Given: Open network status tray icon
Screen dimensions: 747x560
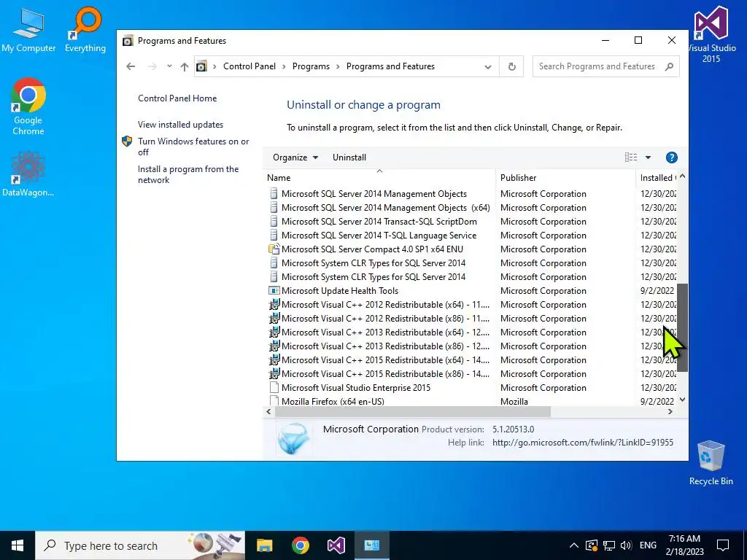Looking at the screenshot, I should click(609, 545).
